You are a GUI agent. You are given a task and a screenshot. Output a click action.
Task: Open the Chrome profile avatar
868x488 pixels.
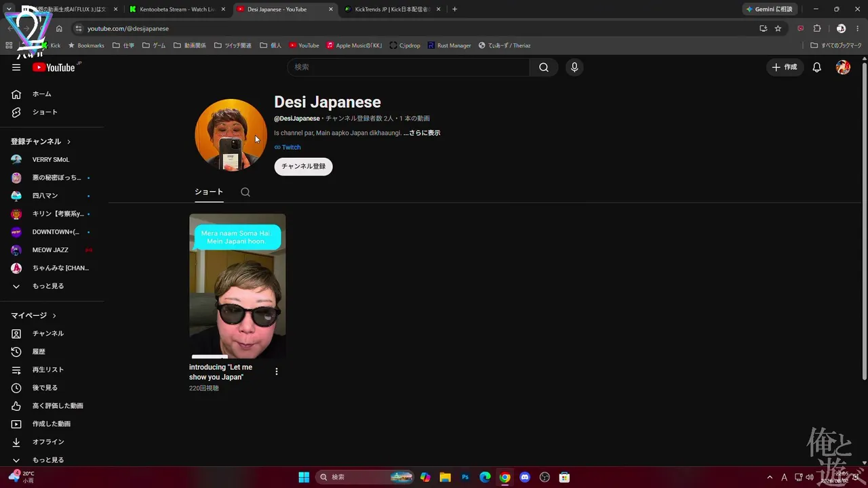(841, 28)
